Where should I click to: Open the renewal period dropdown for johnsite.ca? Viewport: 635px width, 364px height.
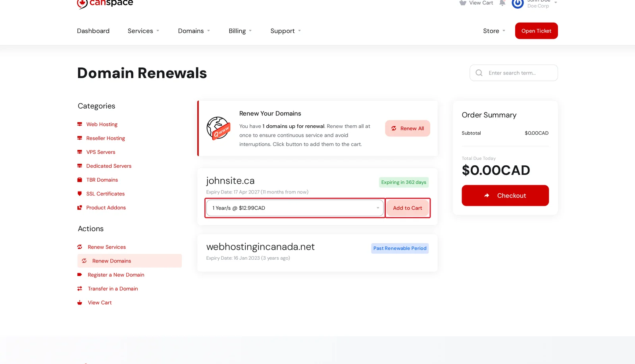tap(295, 208)
